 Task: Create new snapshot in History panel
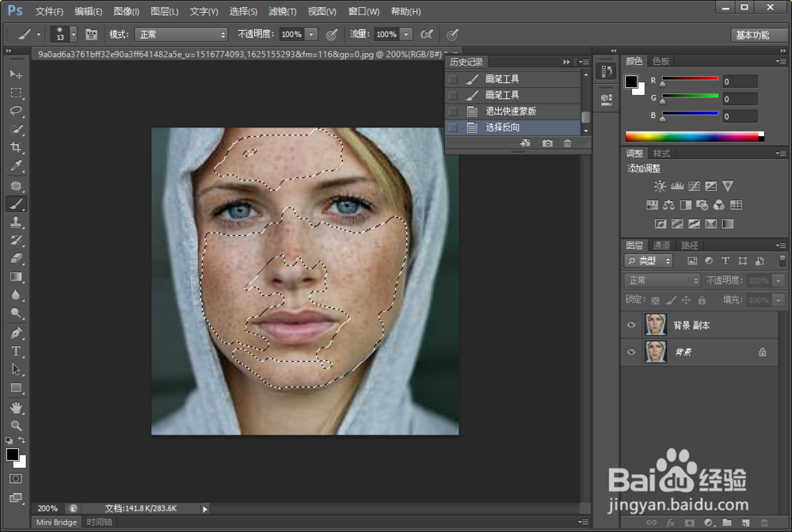click(x=547, y=143)
